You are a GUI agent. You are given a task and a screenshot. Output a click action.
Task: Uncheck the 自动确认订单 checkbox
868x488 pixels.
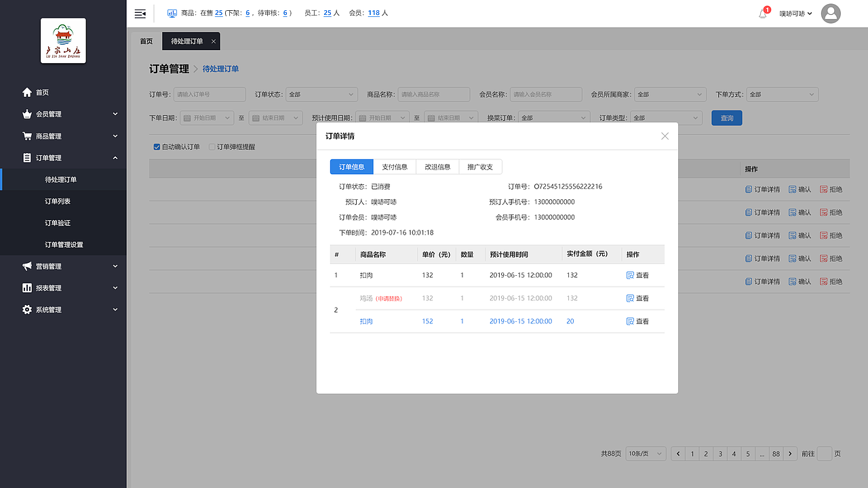tap(157, 146)
